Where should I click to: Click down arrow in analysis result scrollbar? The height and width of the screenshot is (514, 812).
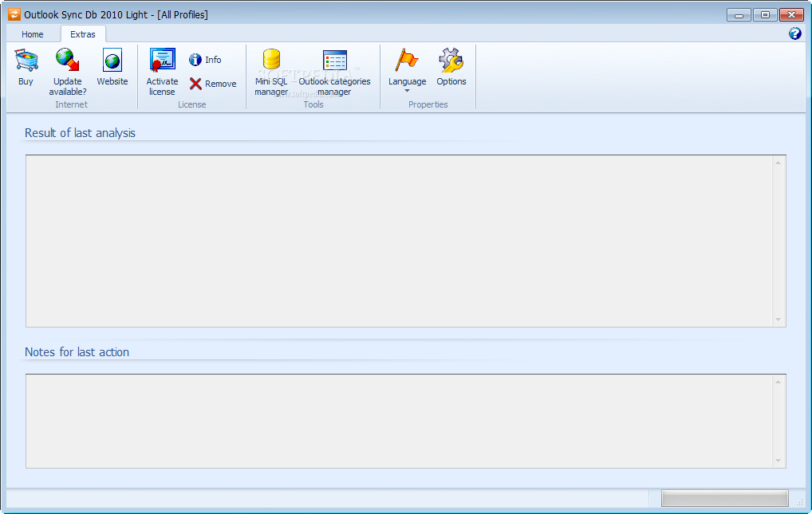tap(778, 320)
